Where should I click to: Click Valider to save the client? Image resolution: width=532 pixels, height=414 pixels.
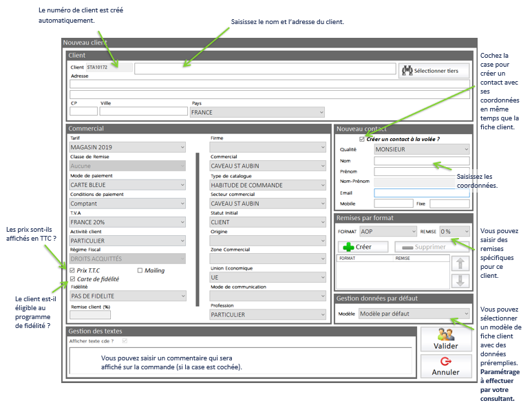(445, 338)
